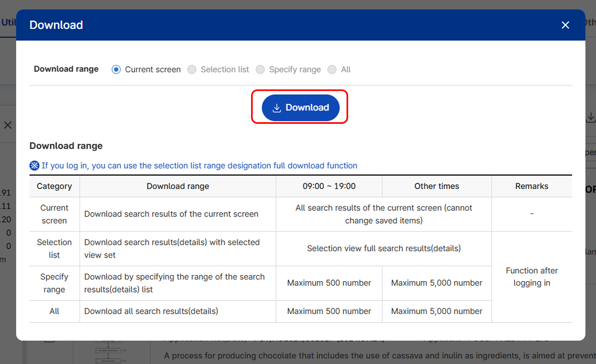Click the background download arrow icon at right edge
This screenshot has height=364, width=596.
(591, 117)
